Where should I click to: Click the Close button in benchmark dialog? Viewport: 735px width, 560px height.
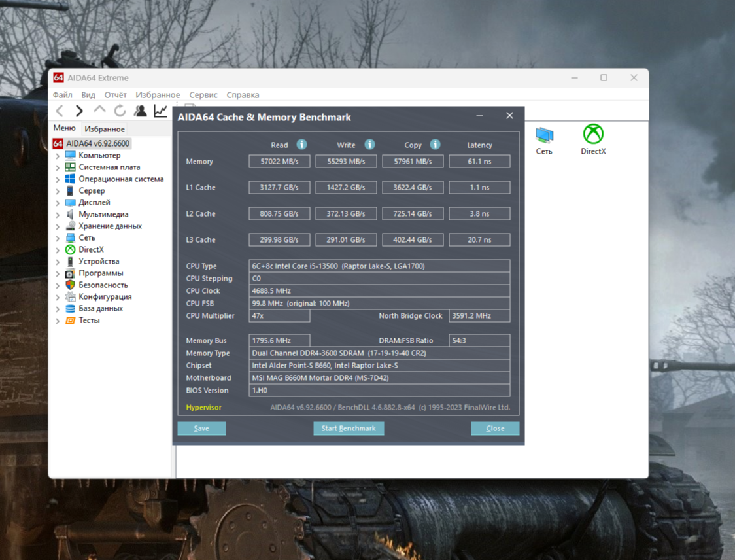(x=495, y=429)
